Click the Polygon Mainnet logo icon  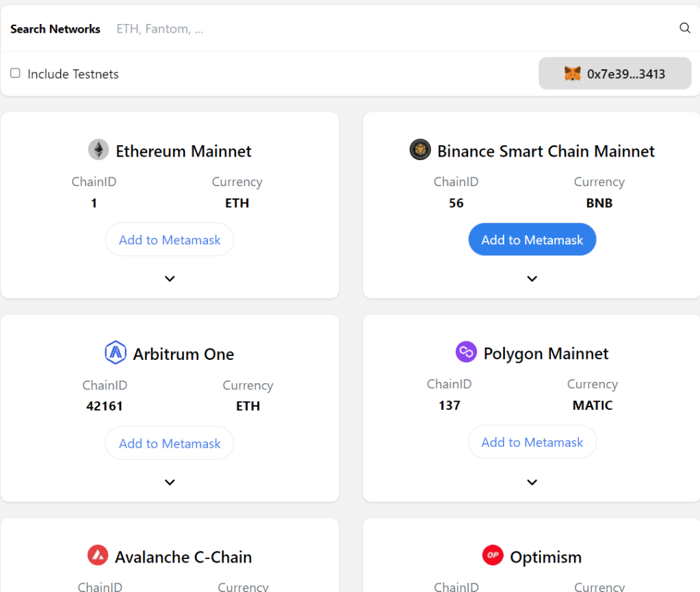[x=466, y=352]
